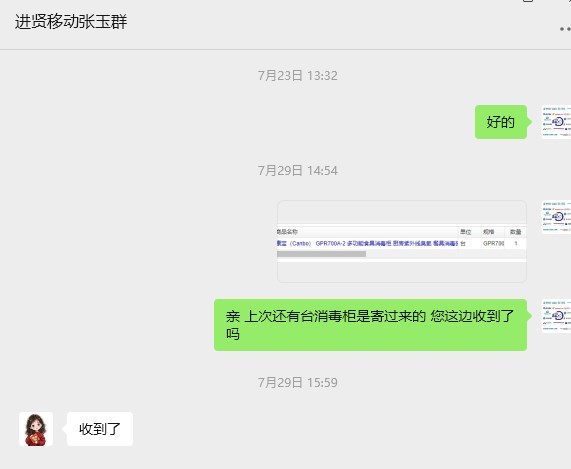Click the 7月29日 14:54 timestamp
This screenshot has width=571, height=469.
(x=298, y=170)
